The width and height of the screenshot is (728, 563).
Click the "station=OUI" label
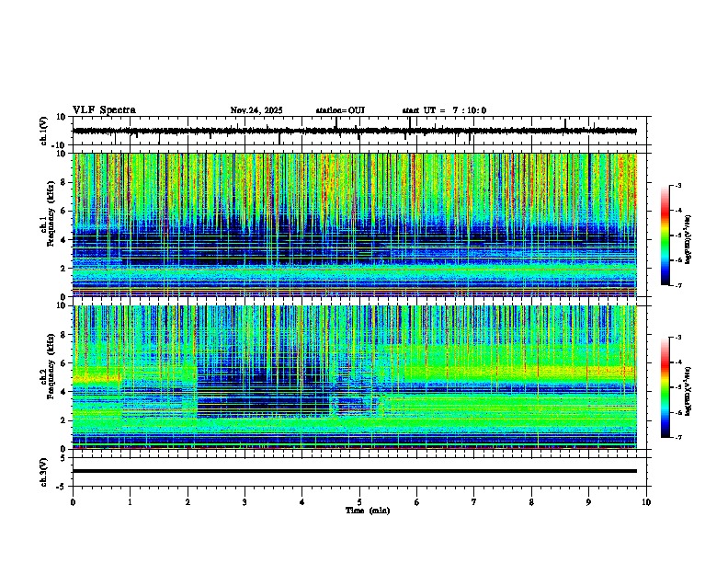340,110
